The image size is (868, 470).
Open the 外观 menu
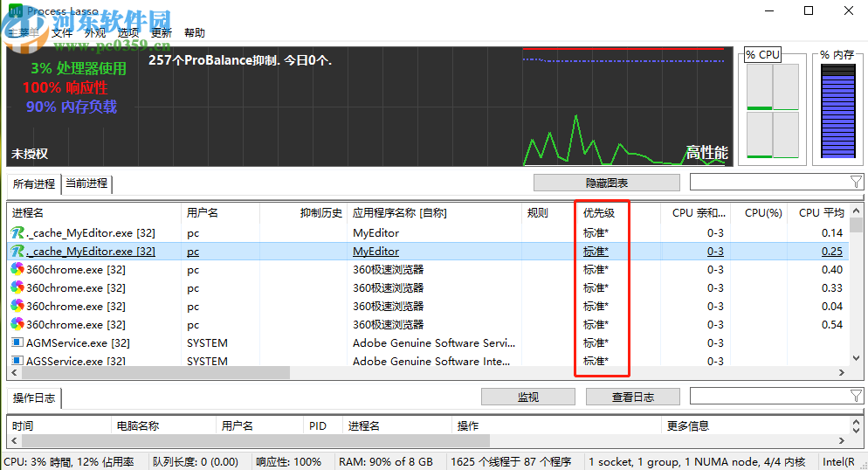(95, 32)
